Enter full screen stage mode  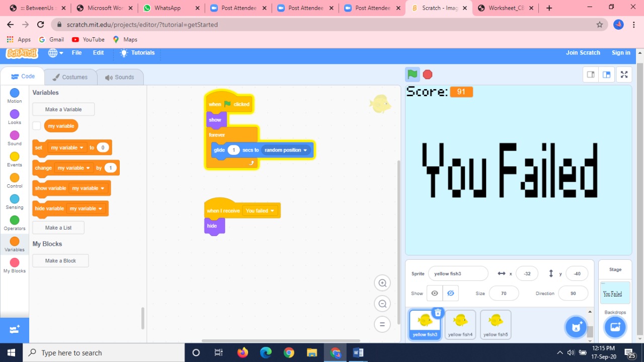(x=624, y=75)
